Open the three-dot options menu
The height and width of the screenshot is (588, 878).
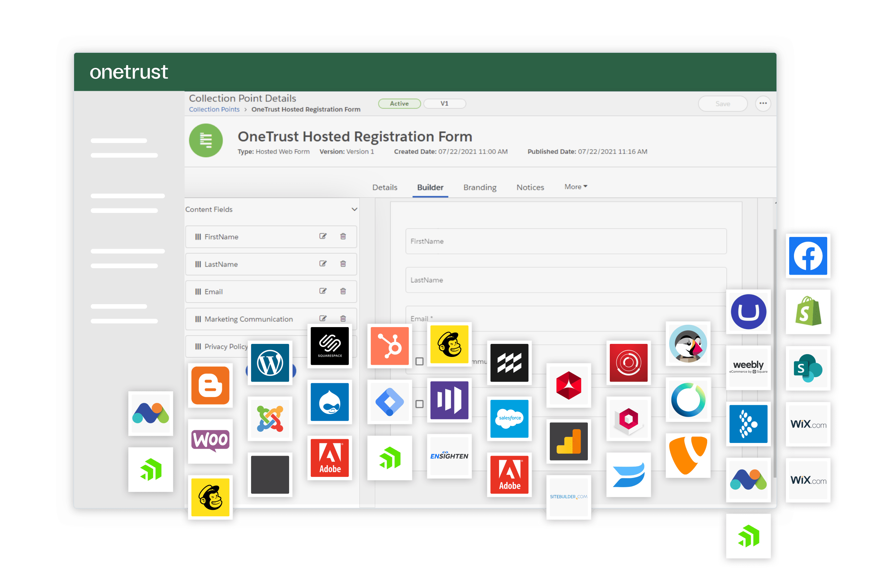[x=762, y=104]
